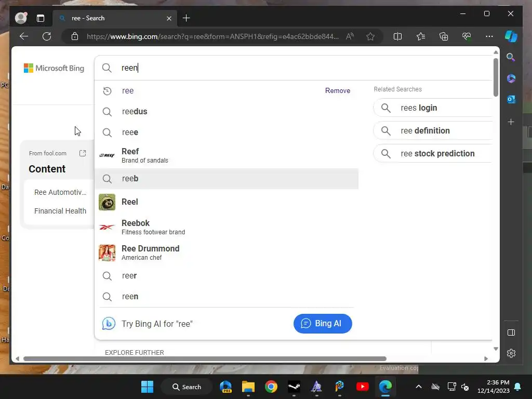
Task: Click the address bar URL
Action: point(212,36)
